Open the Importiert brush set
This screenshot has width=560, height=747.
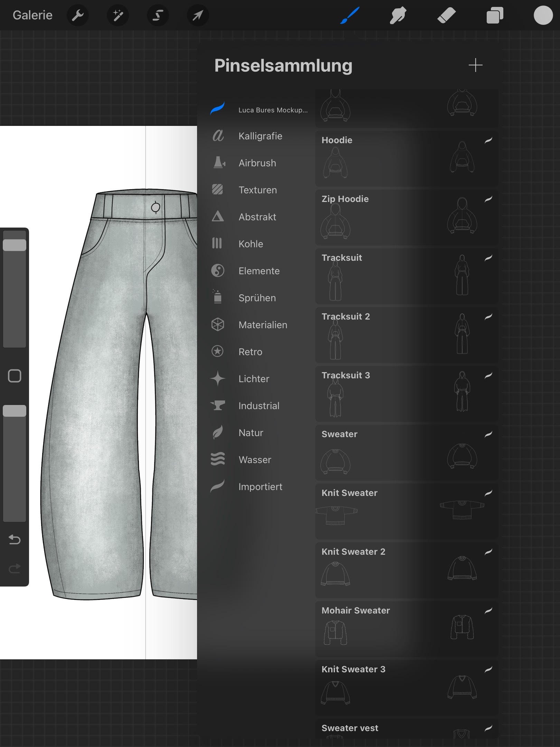coord(260,487)
